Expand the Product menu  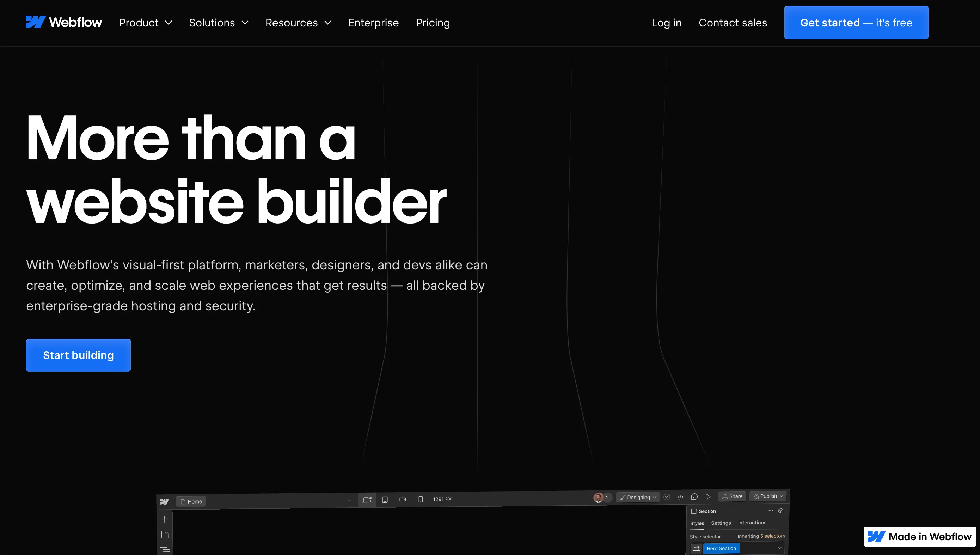(146, 23)
